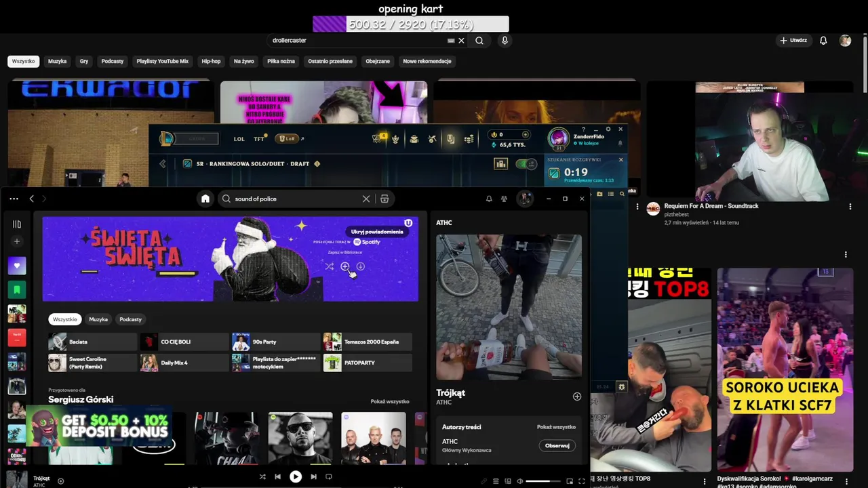868x488 pixels.
Task: Mute Spotify with the speaker icon
Action: point(520,481)
